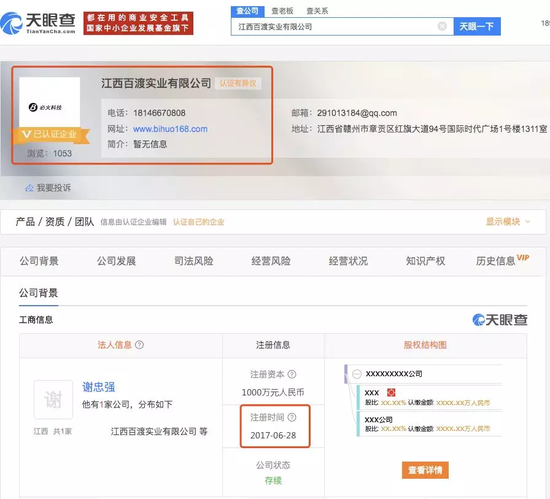Image resolution: width=550 pixels, height=499 pixels.
Task: Click the 认证自己的企业 link
Action: 199,222
